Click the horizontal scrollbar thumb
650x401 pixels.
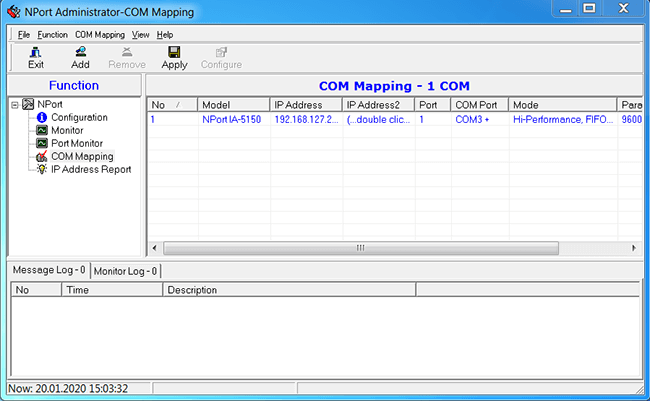tap(361, 248)
